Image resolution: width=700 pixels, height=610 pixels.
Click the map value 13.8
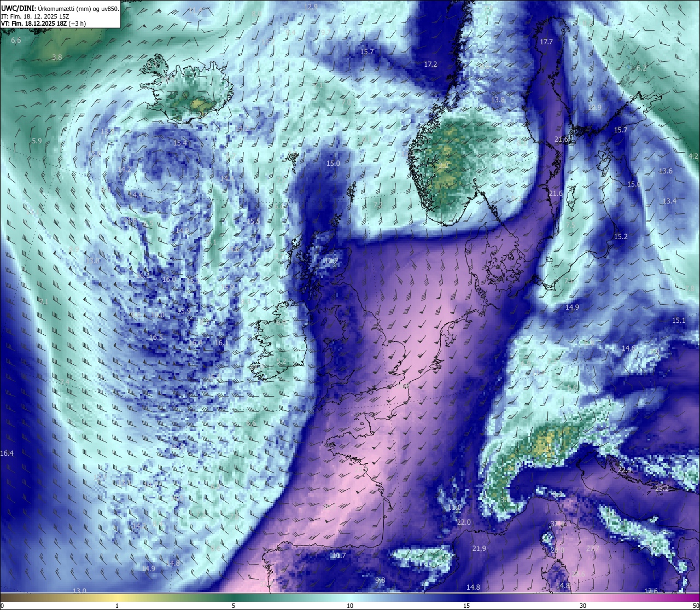(x=498, y=100)
